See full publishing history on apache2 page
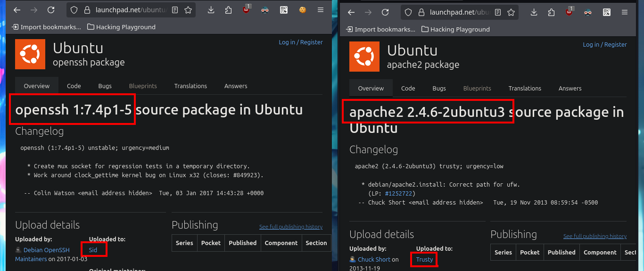The height and width of the screenshot is (271, 644). 595,236
